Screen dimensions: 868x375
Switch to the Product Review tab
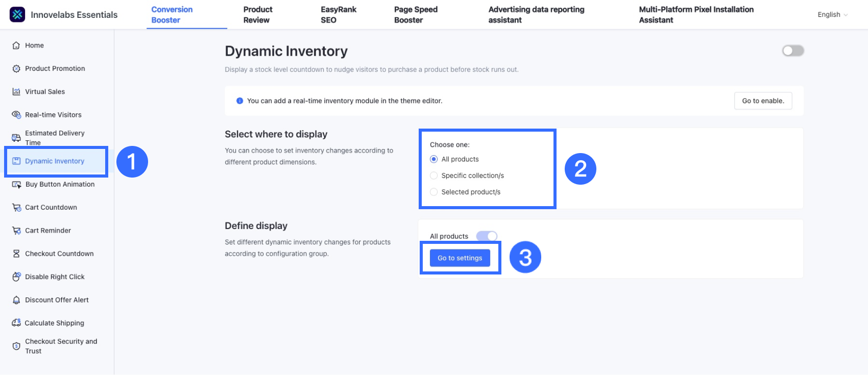258,15
